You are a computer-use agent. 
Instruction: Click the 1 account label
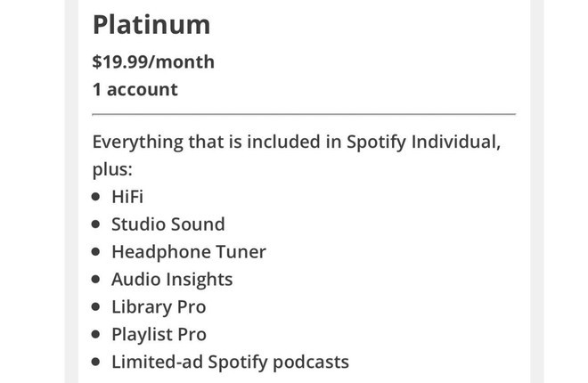click(x=135, y=90)
